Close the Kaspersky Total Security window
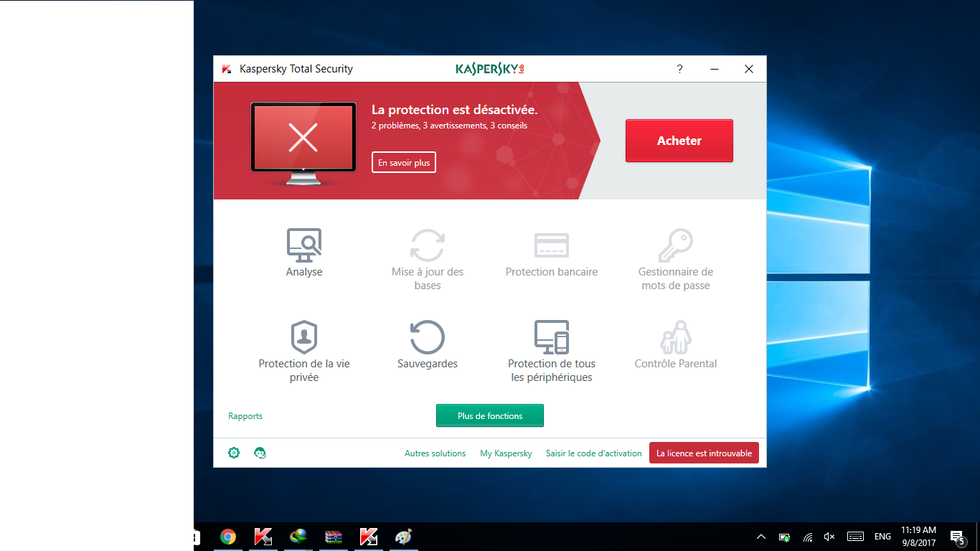Image resolution: width=980 pixels, height=551 pixels. 749,69
